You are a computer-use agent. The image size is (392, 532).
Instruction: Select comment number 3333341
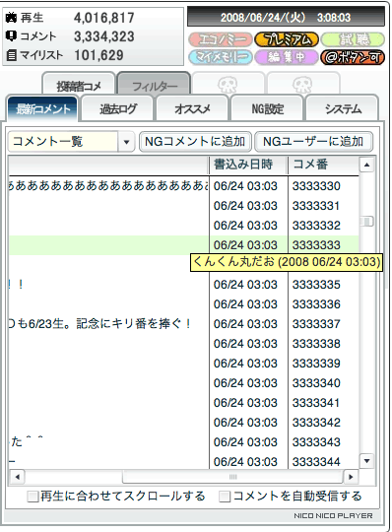coord(316,403)
